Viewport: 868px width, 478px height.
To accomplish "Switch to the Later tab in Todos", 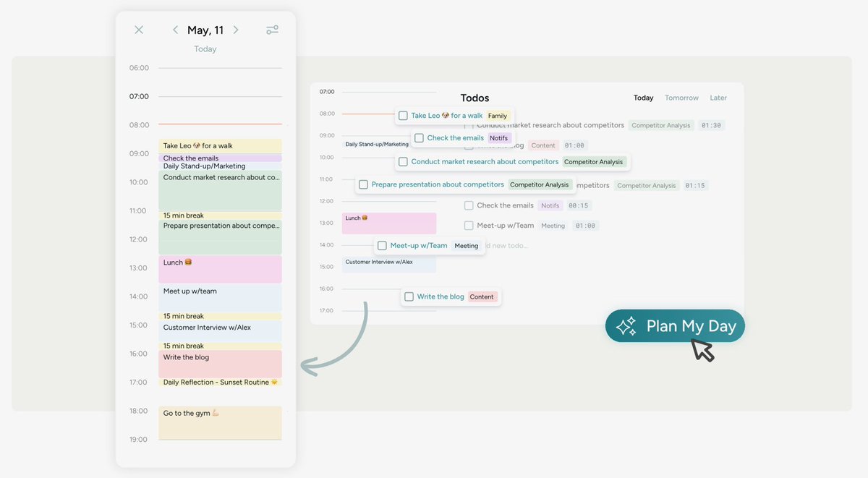I will pos(718,98).
